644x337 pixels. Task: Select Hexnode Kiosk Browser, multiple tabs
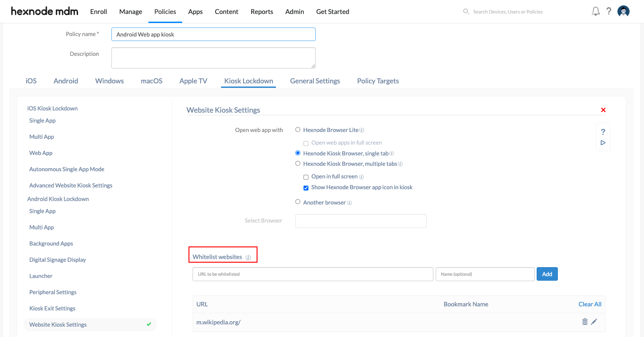(298, 164)
